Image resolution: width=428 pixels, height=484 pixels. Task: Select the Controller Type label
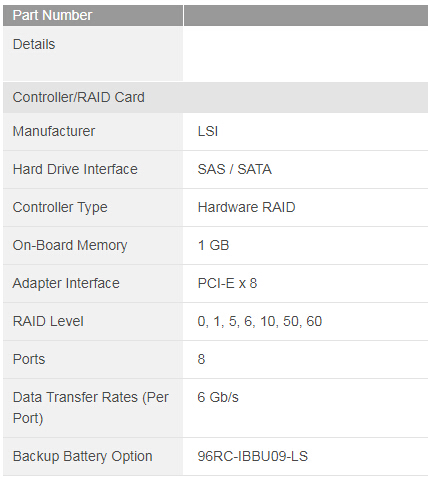pyautogui.click(x=60, y=207)
